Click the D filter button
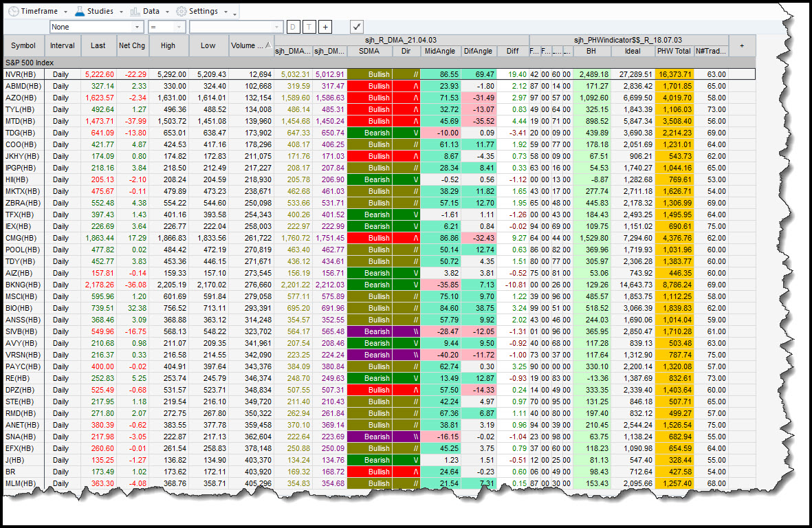 point(293,27)
